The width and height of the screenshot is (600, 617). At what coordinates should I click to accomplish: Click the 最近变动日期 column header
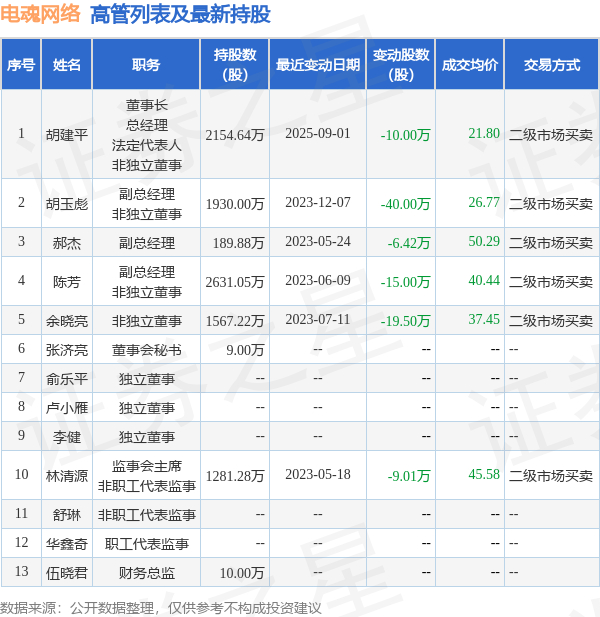click(318, 65)
